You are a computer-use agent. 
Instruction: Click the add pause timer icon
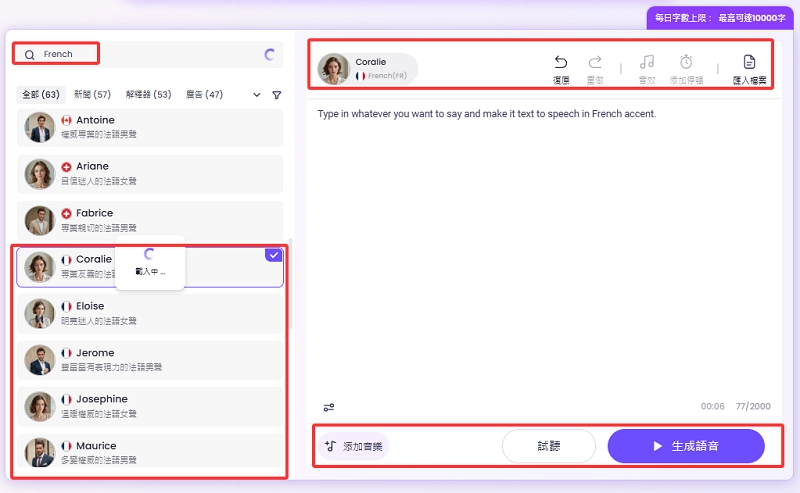[x=686, y=62]
